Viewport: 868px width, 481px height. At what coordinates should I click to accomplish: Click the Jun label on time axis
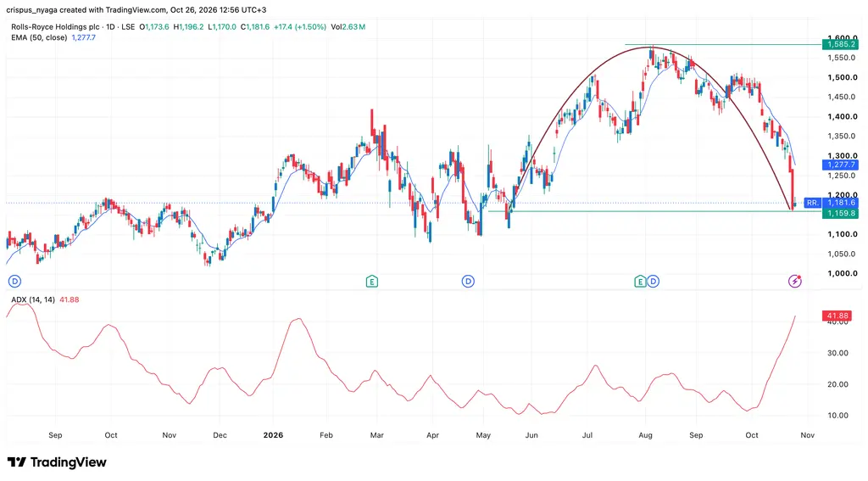click(531, 435)
